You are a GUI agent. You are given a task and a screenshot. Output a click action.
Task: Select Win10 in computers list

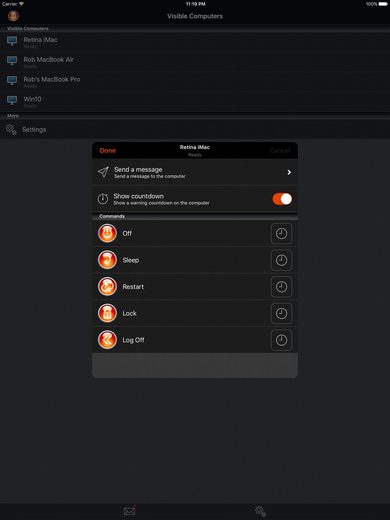(x=195, y=101)
